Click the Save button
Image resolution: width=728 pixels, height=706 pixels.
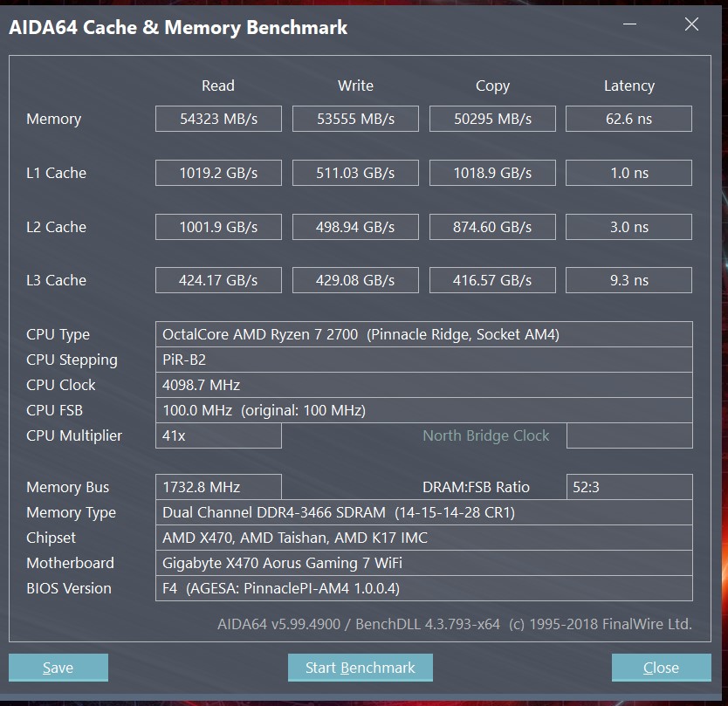click(58, 668)
